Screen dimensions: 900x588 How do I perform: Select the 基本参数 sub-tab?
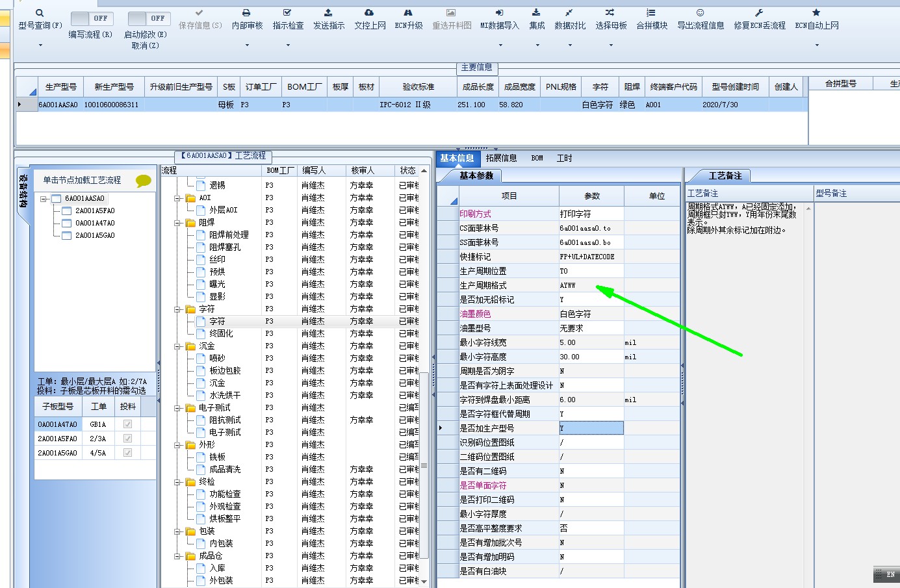pos(476,176)
